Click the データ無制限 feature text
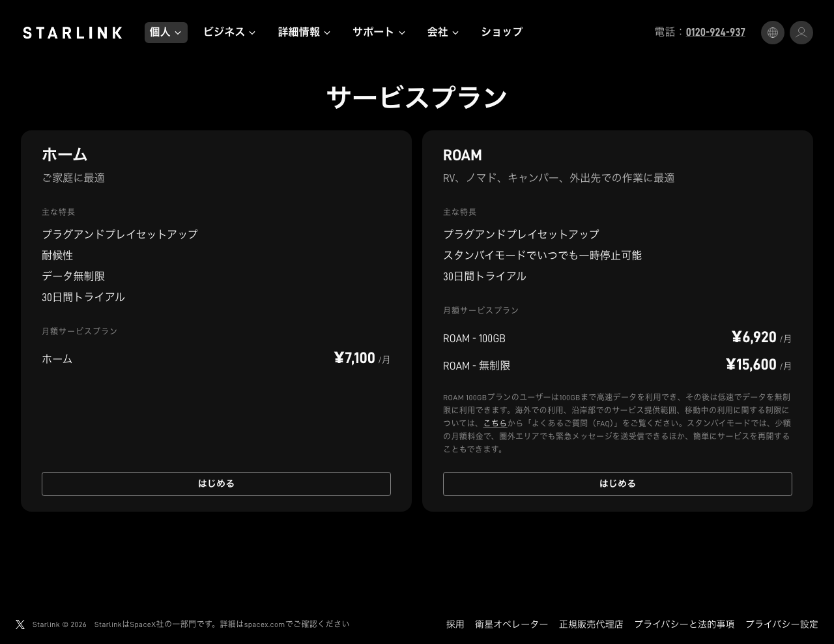 tap(74, 276)
